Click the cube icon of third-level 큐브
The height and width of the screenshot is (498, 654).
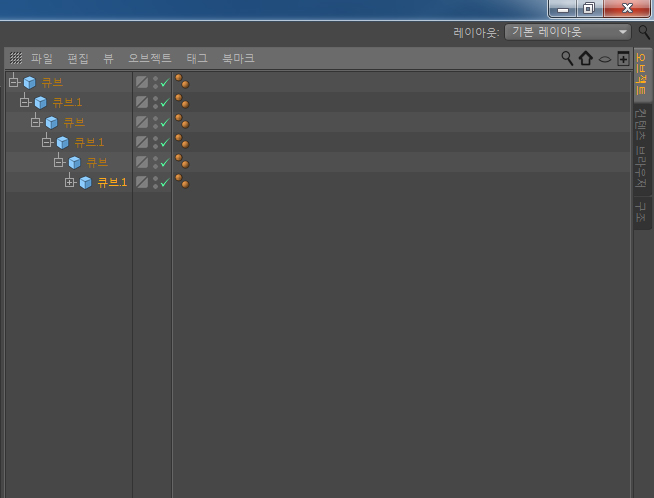tap(51, 122)
